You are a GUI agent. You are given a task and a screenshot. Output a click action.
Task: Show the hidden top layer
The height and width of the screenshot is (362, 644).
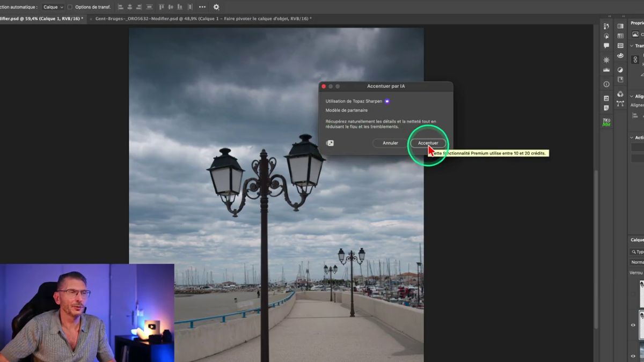pos(633,294)
